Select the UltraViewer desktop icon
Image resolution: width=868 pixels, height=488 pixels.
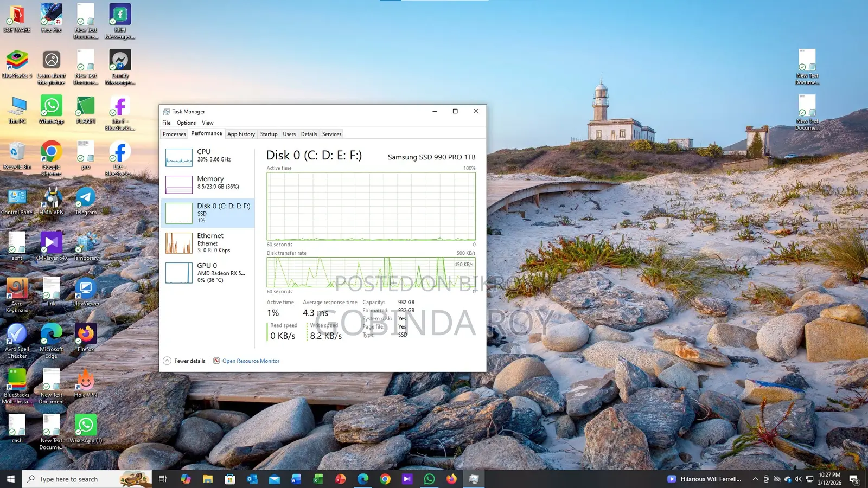[x=86, y=292]
